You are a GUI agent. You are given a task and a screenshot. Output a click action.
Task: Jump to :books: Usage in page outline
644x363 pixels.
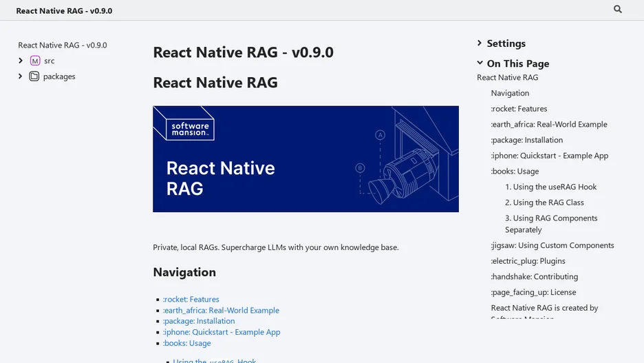coord(515,171)
